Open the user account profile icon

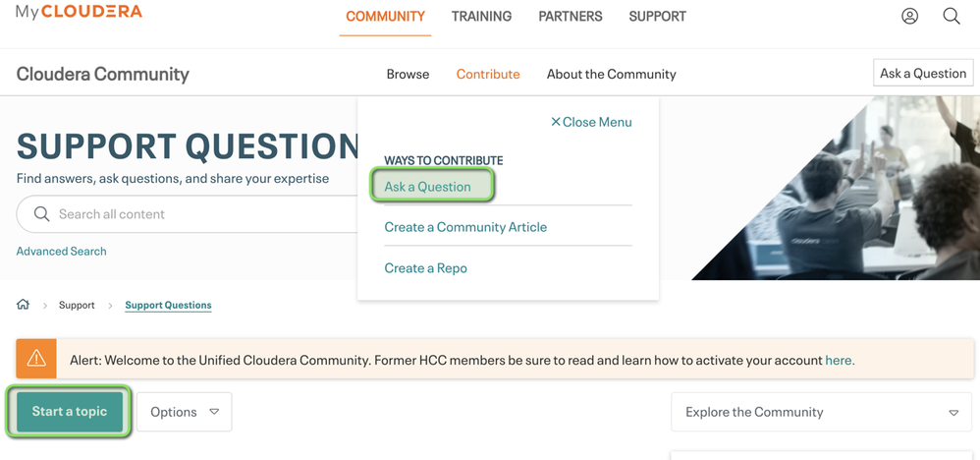910,16
